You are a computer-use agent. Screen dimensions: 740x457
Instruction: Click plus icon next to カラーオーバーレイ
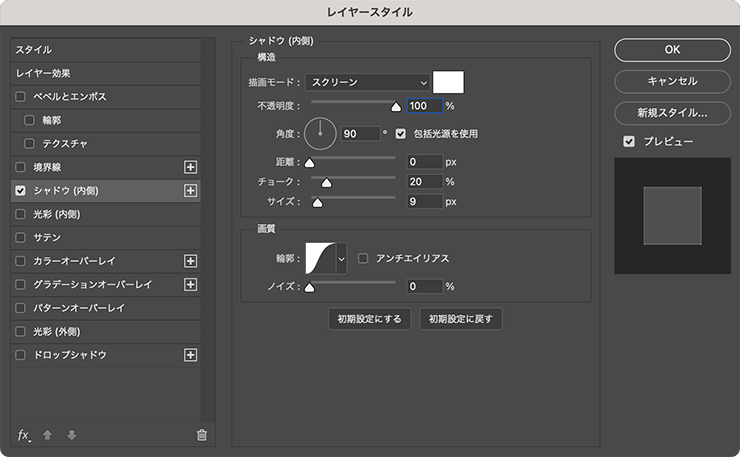point(191,261)
